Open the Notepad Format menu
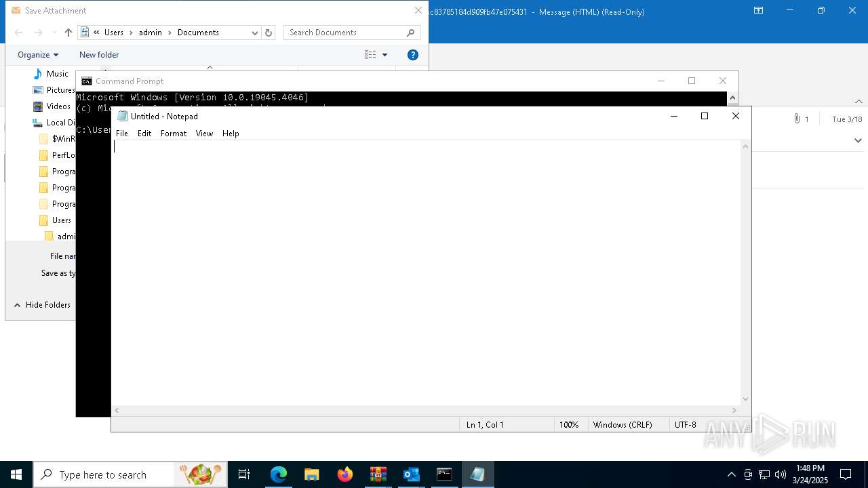Viewport: 868px width, 488px height. pyautogui.click(x=174, y=134)
